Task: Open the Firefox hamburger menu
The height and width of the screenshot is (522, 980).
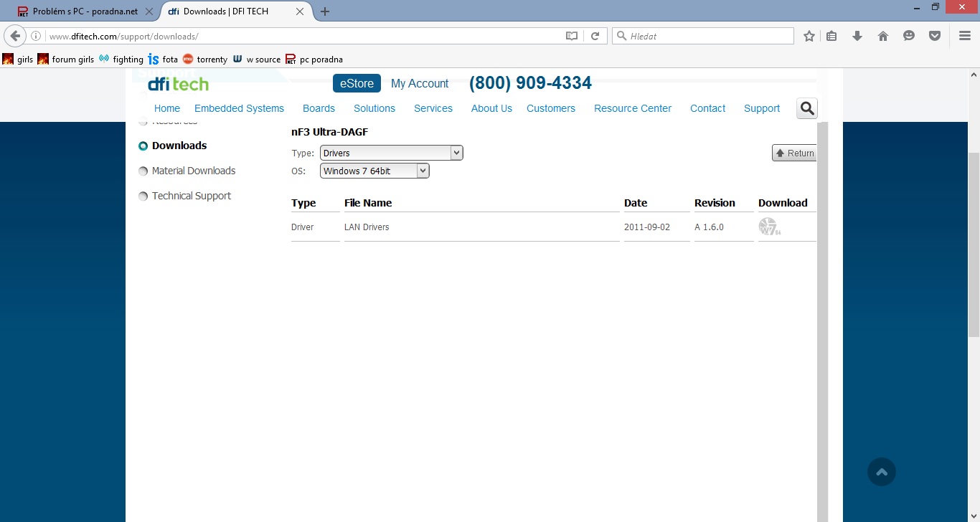Action: [965, 36]
